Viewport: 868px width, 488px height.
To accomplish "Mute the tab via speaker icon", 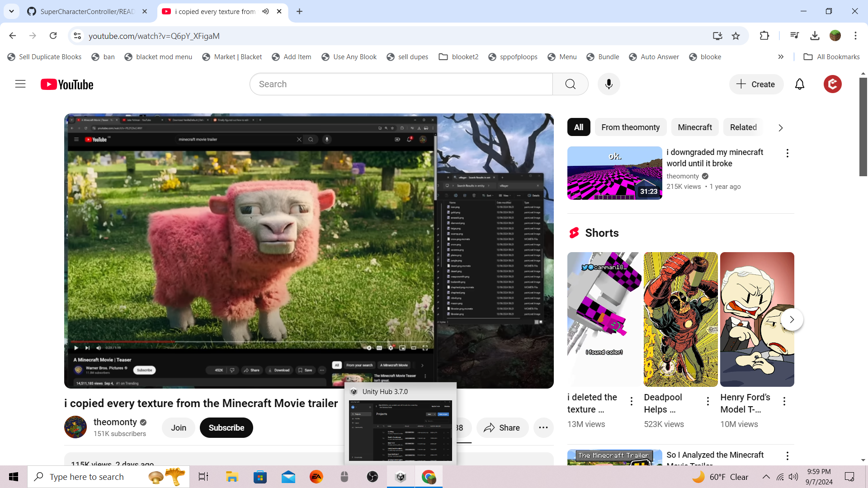I will tap(265, 11).
